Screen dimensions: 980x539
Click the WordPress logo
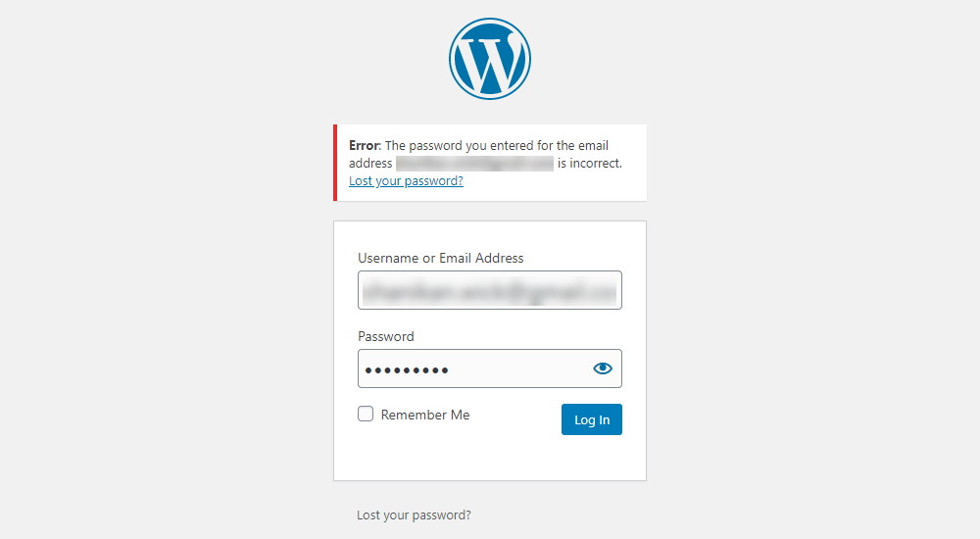click(x=490, y=59)
